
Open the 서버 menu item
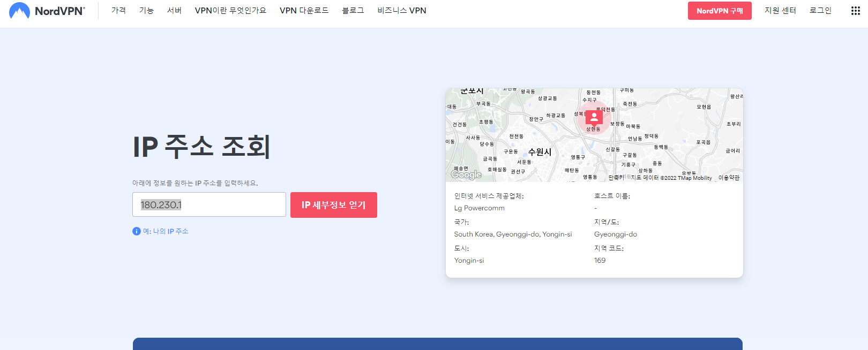coord(174,11)
